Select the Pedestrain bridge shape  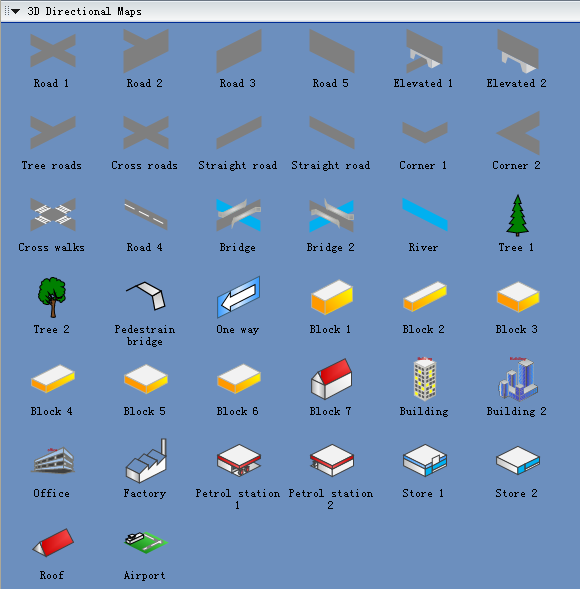(146, 296)
